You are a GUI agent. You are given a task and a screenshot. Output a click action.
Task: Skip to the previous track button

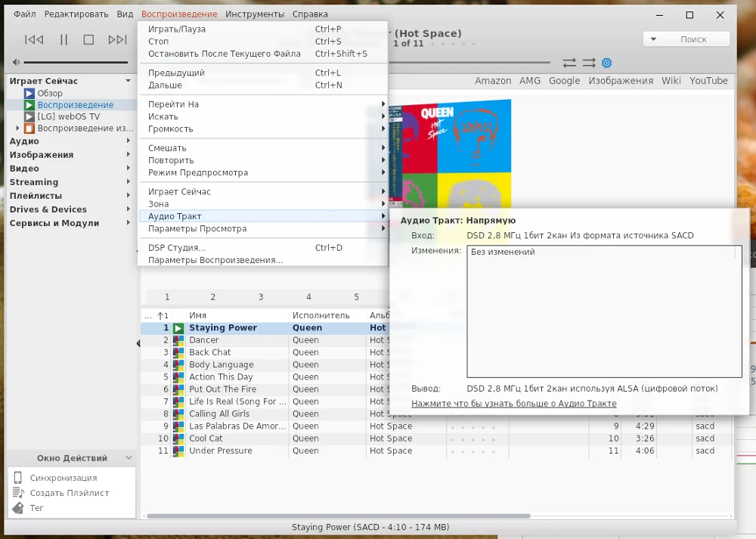34,39
